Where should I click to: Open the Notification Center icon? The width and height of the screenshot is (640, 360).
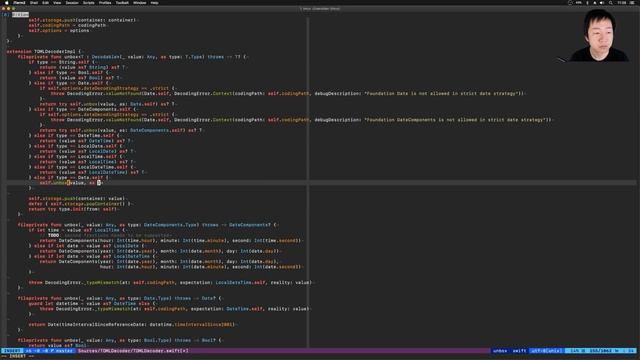coord(632,2)
